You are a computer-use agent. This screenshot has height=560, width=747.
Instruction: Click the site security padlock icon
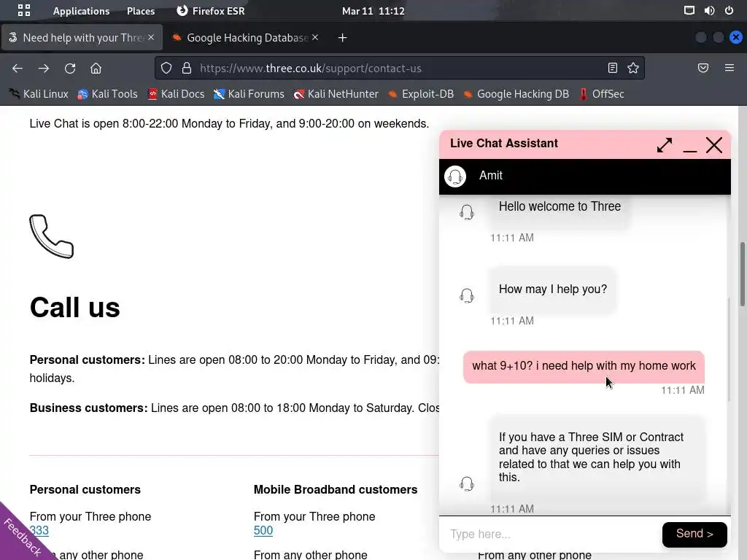click(187, 68)
